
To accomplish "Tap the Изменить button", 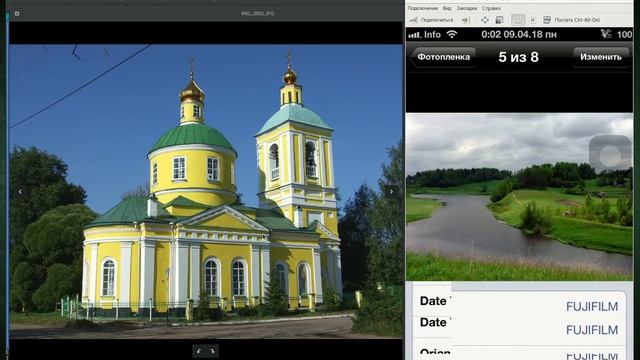I will click(601, 57).
